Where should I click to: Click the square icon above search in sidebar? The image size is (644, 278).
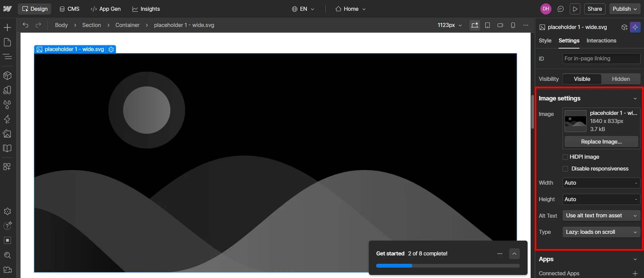7,240
